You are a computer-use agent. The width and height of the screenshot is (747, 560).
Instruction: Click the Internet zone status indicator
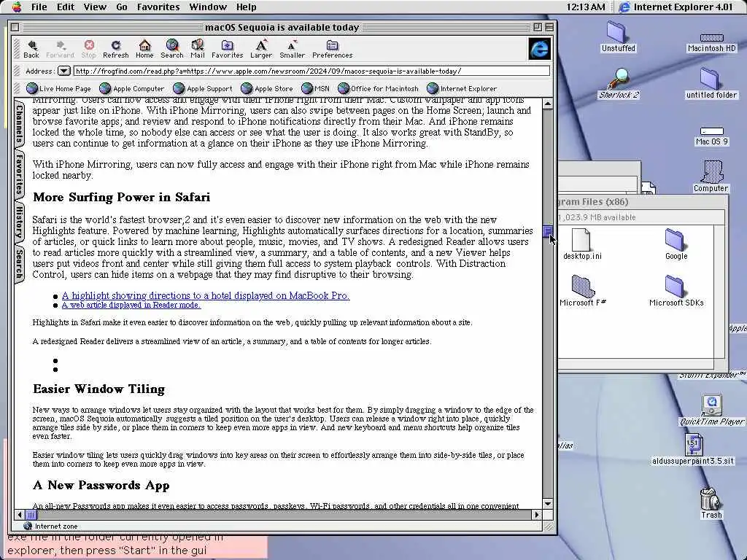pyautogui.click(x=50, y=526)
